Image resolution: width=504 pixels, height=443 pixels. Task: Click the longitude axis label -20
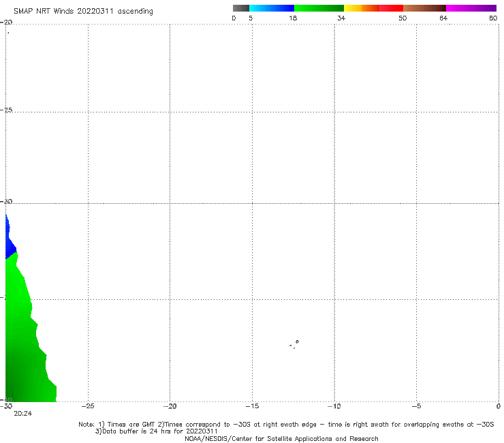tap(170, 406)
